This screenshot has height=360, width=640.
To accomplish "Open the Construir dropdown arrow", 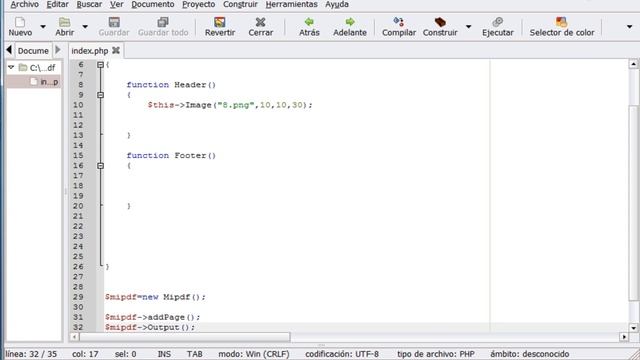I will click(469, 27).
